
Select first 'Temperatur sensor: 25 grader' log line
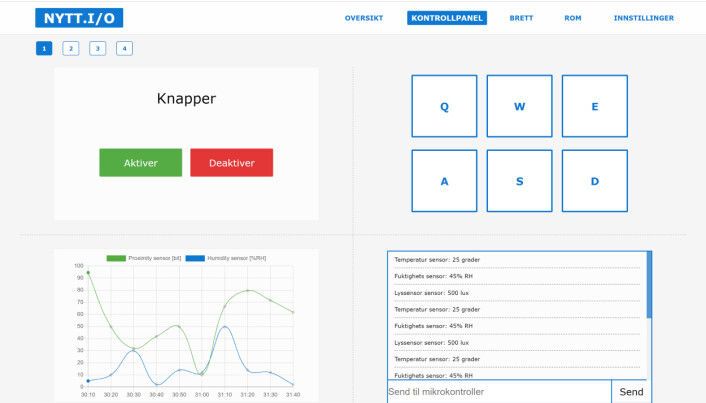click(437, 260)
